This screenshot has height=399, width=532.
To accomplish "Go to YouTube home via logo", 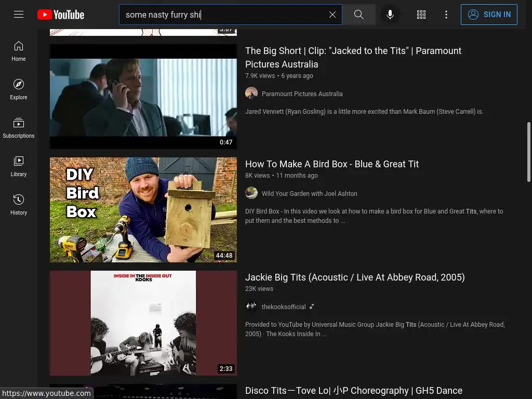I will point(61,15).
